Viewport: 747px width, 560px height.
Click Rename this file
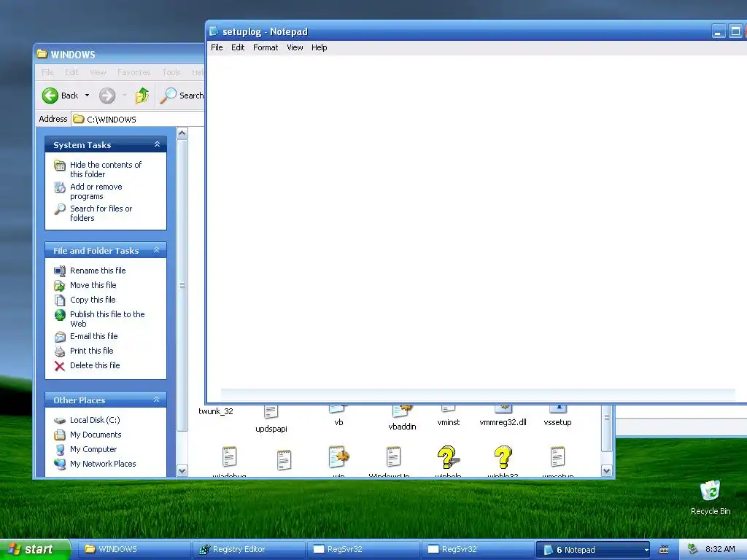pyautogui.click(x=98, y=271)
